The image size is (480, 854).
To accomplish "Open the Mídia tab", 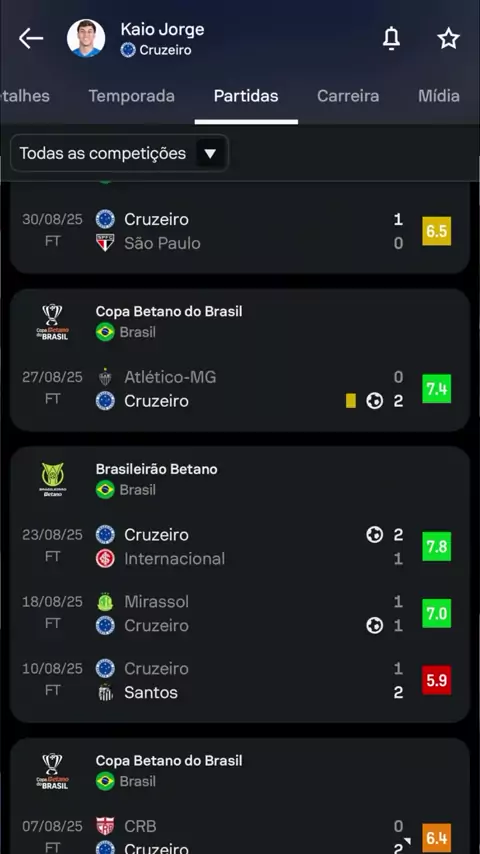I will tap(439, 96).
